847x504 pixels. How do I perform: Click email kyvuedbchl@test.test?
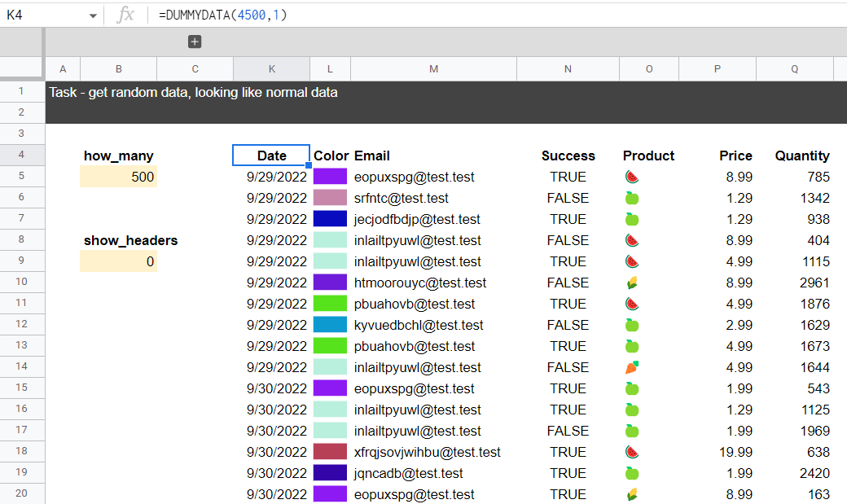point(419,325)
